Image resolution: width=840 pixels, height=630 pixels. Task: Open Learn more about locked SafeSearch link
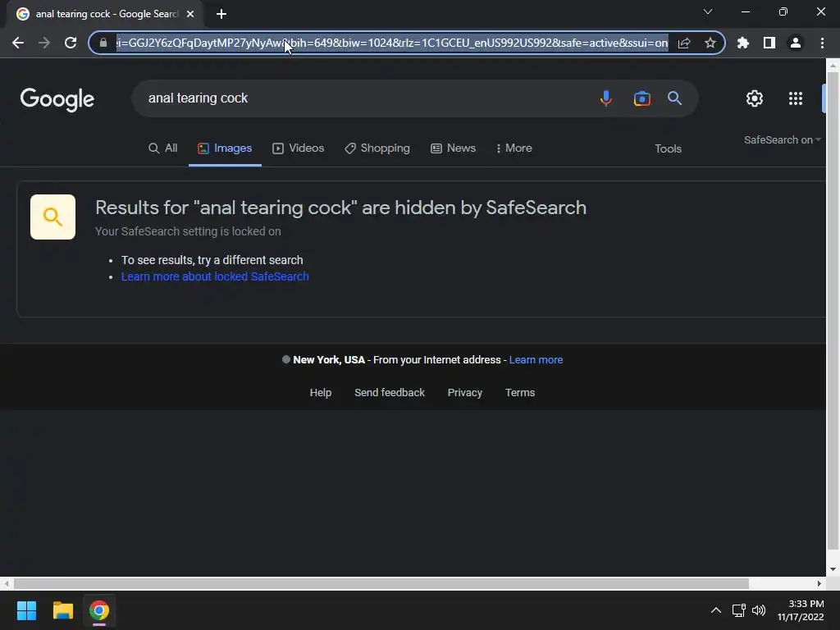(215, 276)
